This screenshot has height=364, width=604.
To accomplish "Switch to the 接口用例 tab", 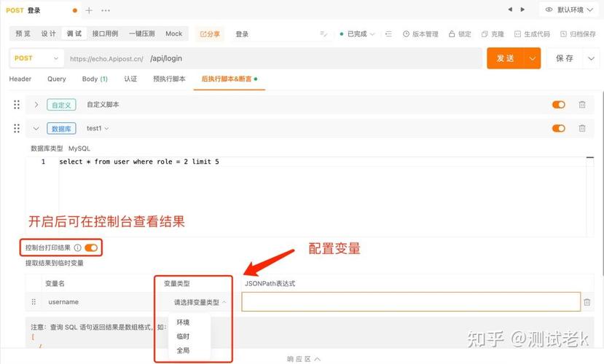I will (x=105, y=33).
